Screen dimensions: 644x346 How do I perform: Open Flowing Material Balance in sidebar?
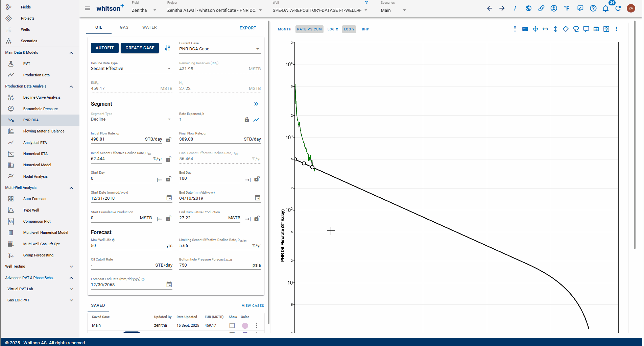click(x=44, y=131)
